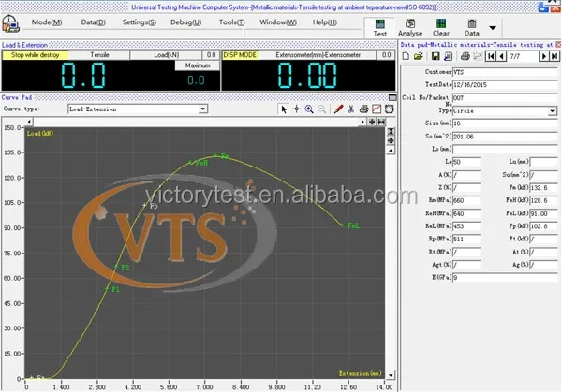Click the Rm(MPa) field showing 660
Screen dimensions: 562x392
[x=466, y=201]
